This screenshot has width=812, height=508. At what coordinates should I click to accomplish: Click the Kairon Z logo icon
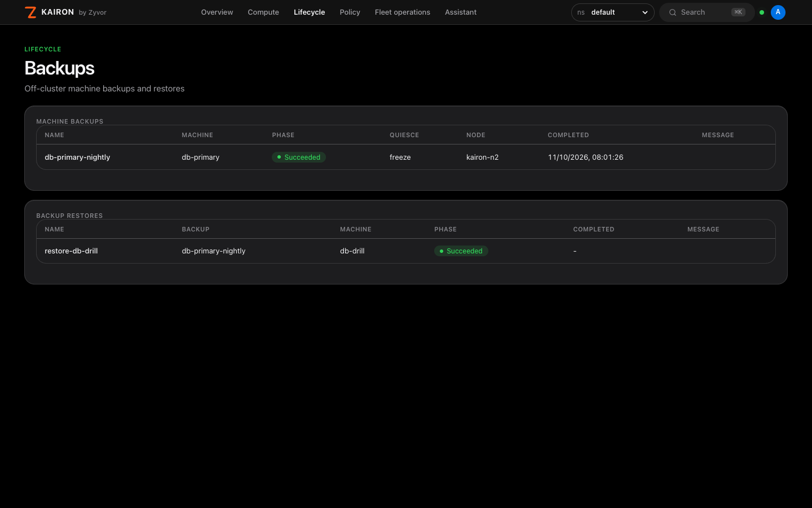(x=30, y=12)
